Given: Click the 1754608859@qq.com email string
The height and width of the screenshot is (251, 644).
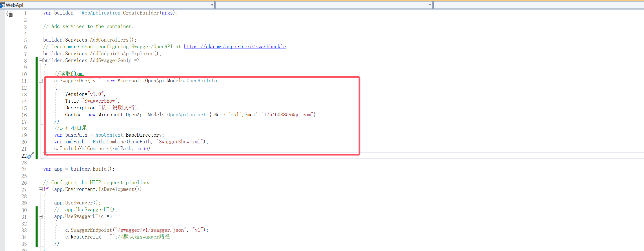Looking at the screenshot, I should pyautogui.click(x=287, y=115).
